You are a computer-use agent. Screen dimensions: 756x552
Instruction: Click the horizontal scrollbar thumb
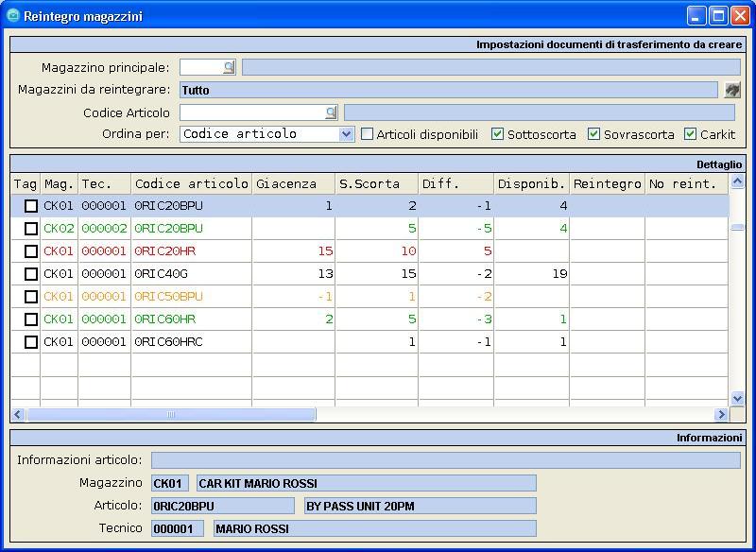(x=171, y=414)
